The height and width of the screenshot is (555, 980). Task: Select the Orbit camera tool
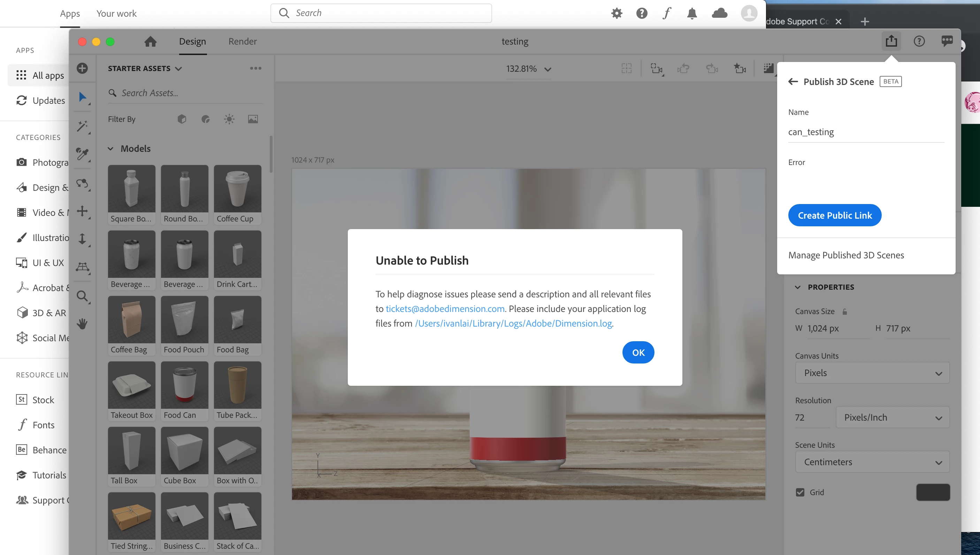[x=82, y=184]
